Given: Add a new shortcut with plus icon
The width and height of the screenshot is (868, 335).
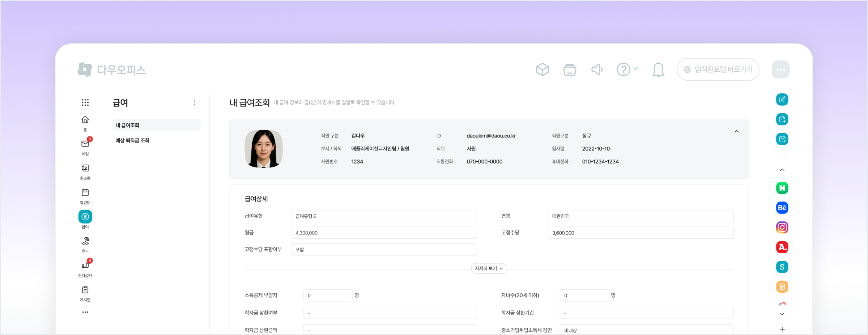Looking at the screenshot, I should click(x=782, y=329).
